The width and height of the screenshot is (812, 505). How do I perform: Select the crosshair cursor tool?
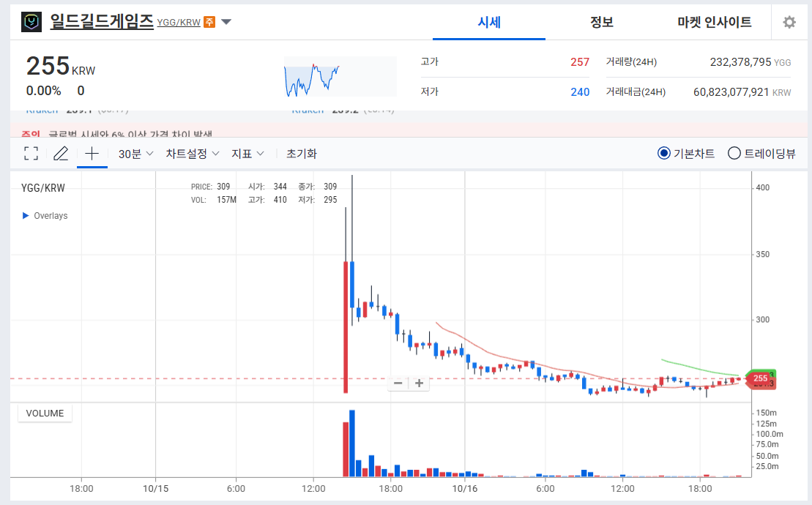92,154
